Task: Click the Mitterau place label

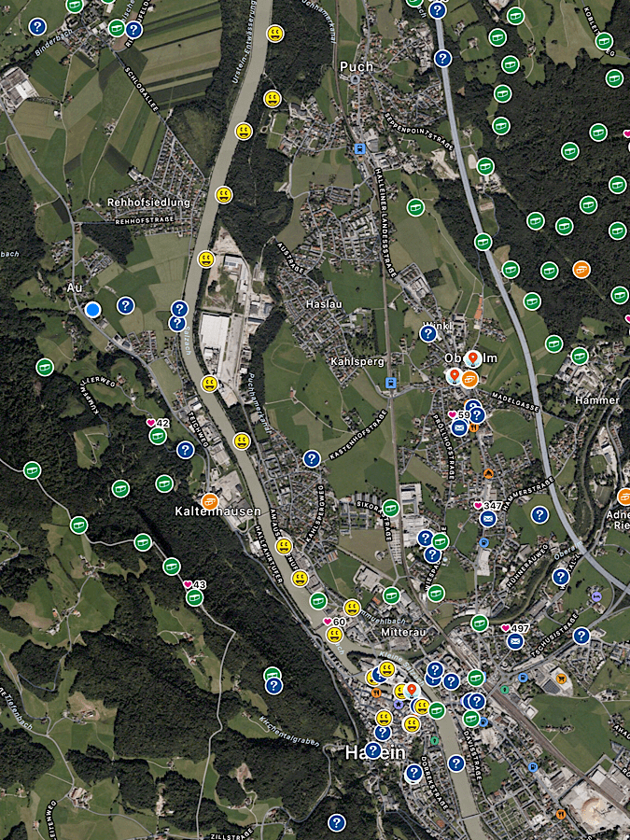Action: [403, 633]
